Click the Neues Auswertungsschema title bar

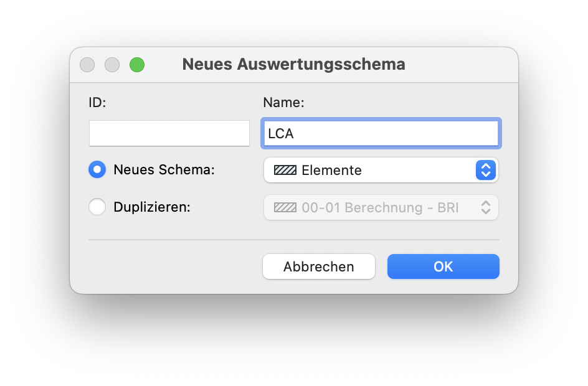click(x=293, y=64)
